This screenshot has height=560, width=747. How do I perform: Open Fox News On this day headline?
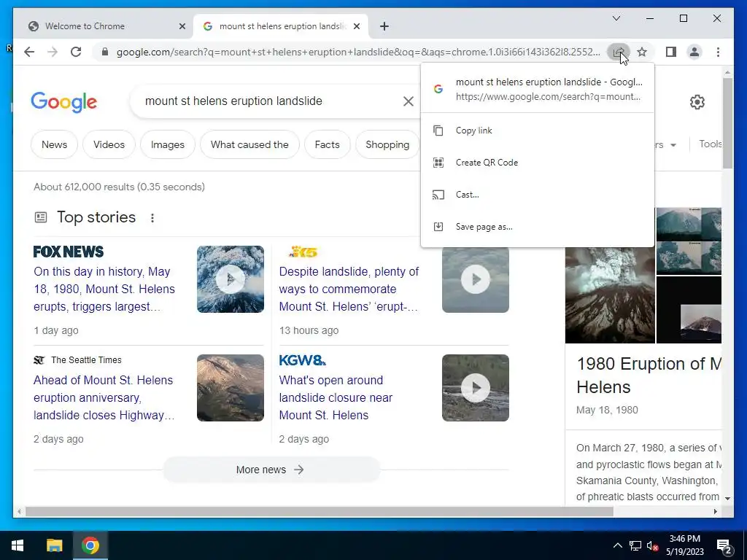(104, 289)
